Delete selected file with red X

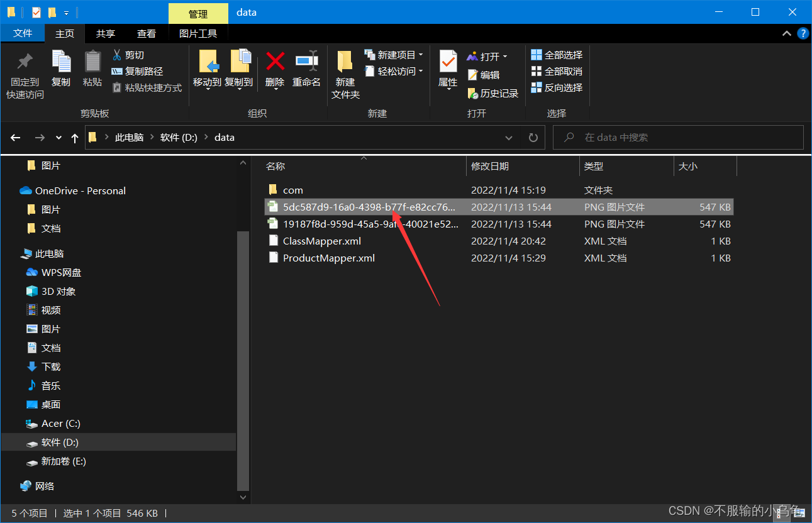(275, 70)
